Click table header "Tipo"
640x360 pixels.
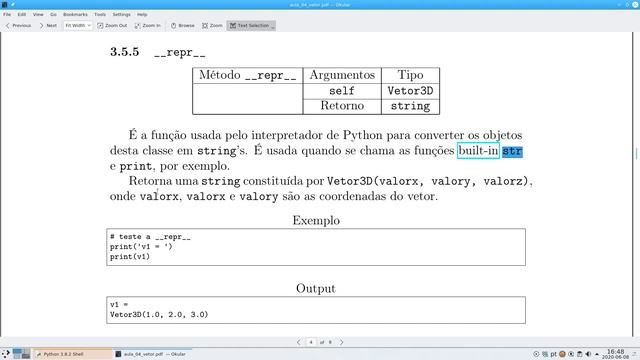pos(410,75)
